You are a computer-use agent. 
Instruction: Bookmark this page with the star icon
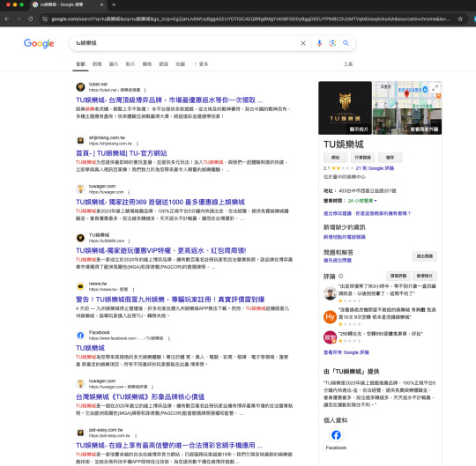460,18
